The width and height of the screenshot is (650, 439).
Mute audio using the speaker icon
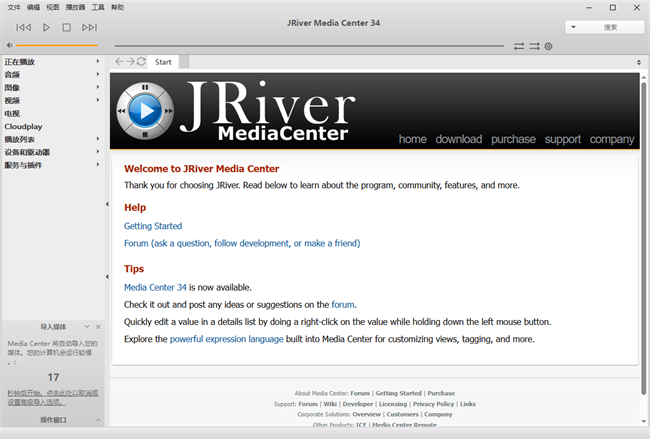(9, 45)
